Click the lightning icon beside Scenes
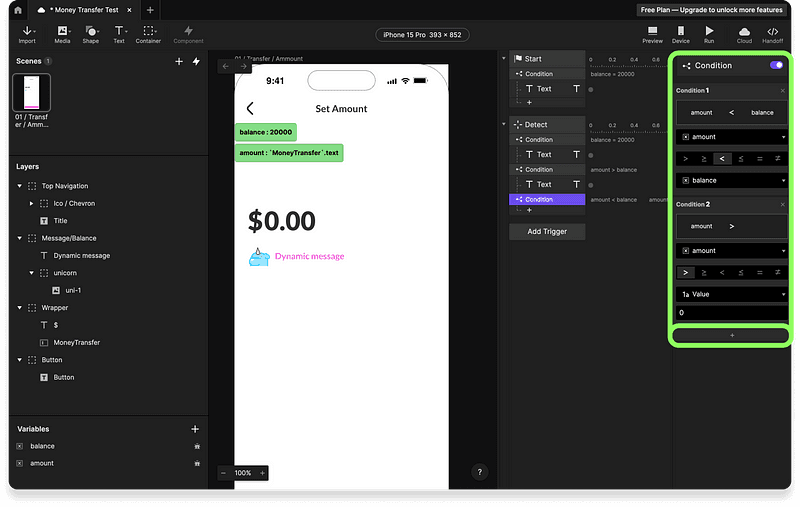Image resolution: width=800 pixels, height=507 pixels. tap(196, 61)
